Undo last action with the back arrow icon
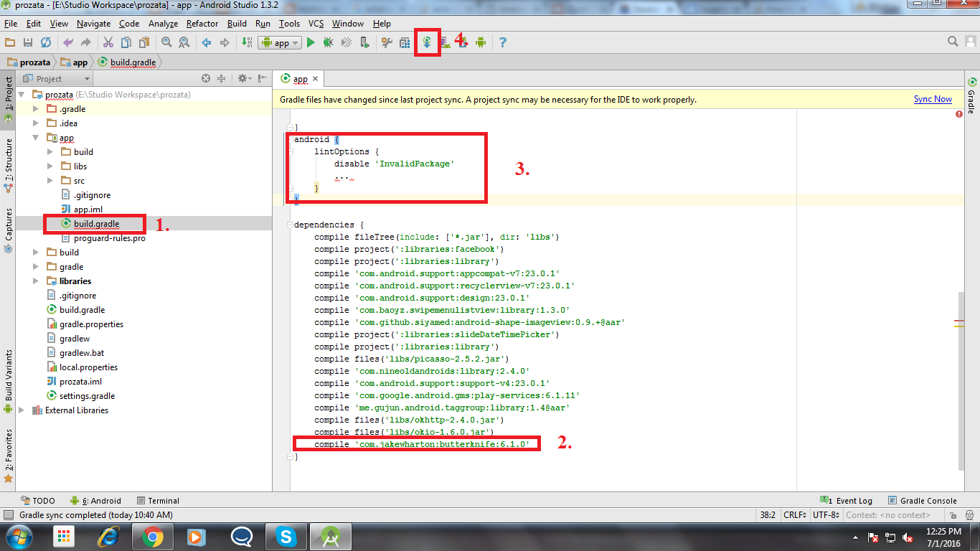Viewport: 980px width, 551px height. [67, 42]
